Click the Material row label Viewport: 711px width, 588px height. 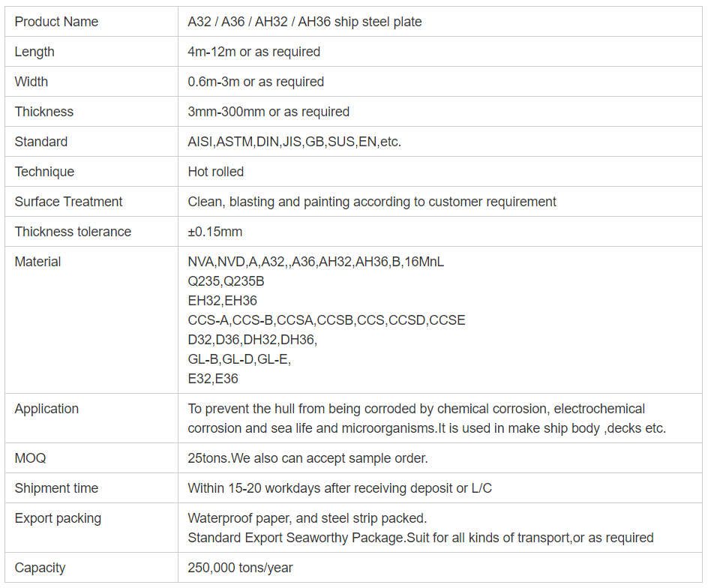[38, 262]
